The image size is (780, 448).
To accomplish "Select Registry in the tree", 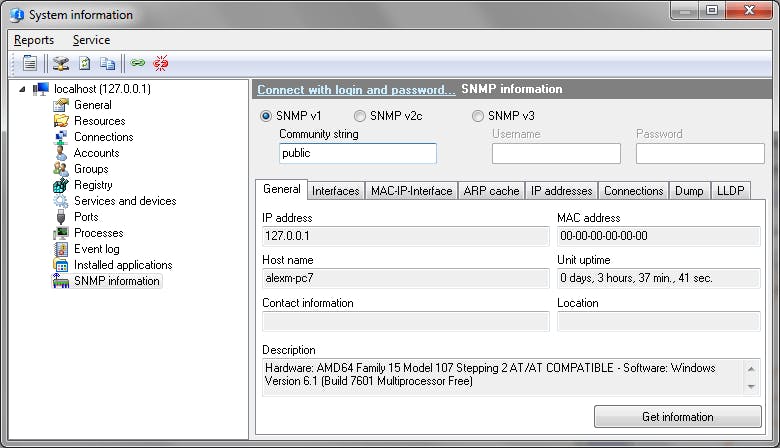I will pos(93,185).
